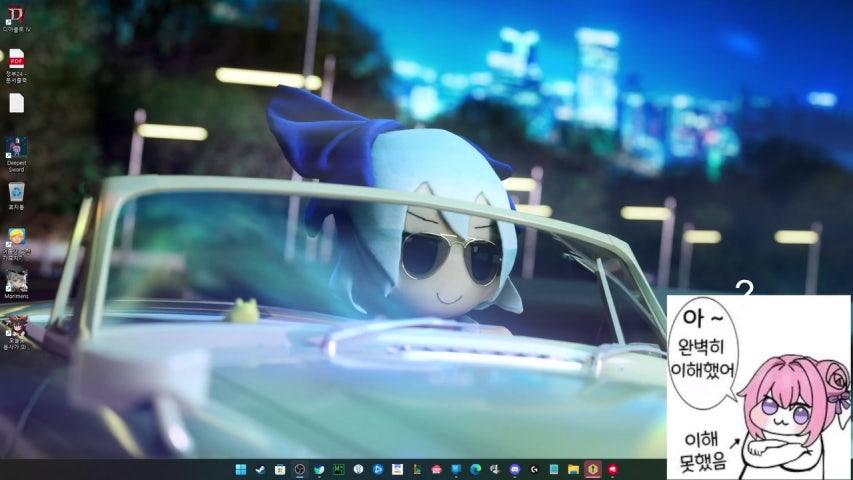Open Logitech G HUB from the taskbar
The width and height of the screenshot is (853, 480).
click(534, 469)
